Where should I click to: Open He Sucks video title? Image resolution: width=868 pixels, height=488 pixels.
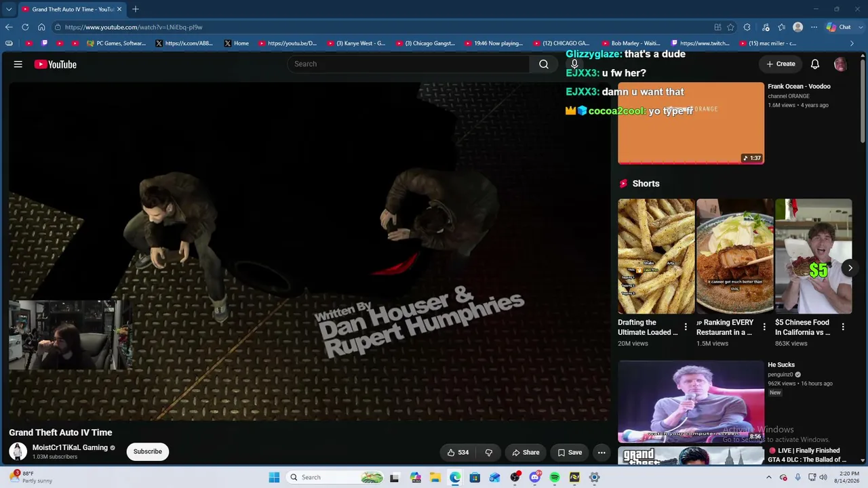click(x=781, y=365)
